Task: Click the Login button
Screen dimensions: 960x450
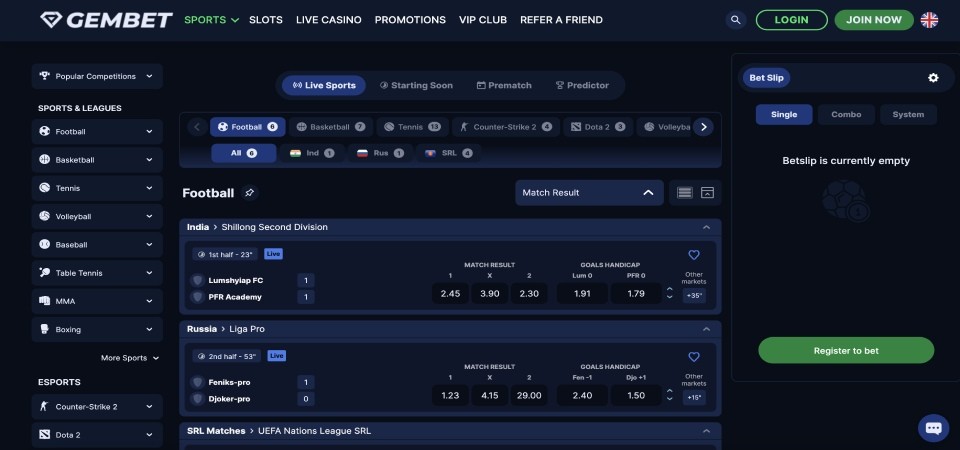Action: (791, 20)
